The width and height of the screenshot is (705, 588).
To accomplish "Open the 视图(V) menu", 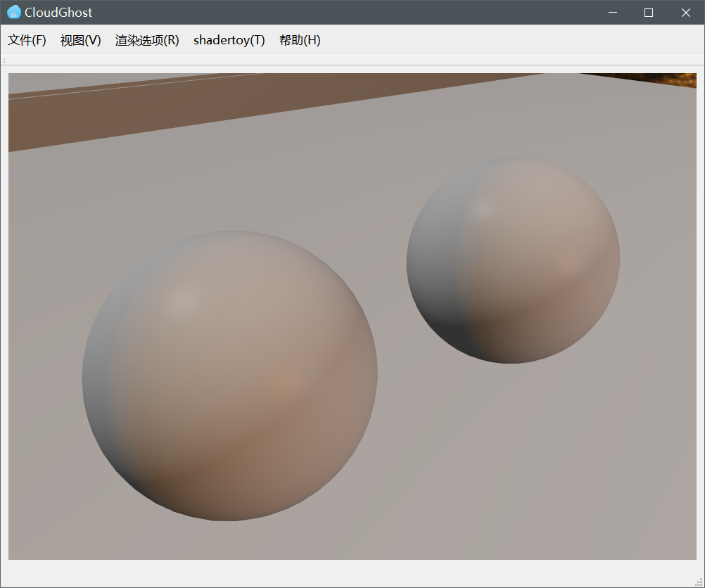I will click(x=81, y=41).
